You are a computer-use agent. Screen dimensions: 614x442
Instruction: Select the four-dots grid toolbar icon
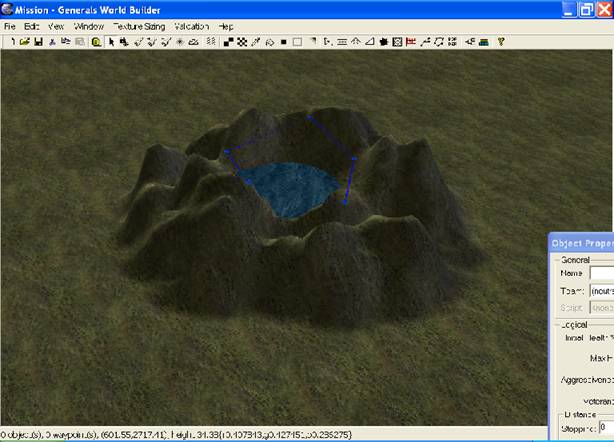tap(452, 41)
